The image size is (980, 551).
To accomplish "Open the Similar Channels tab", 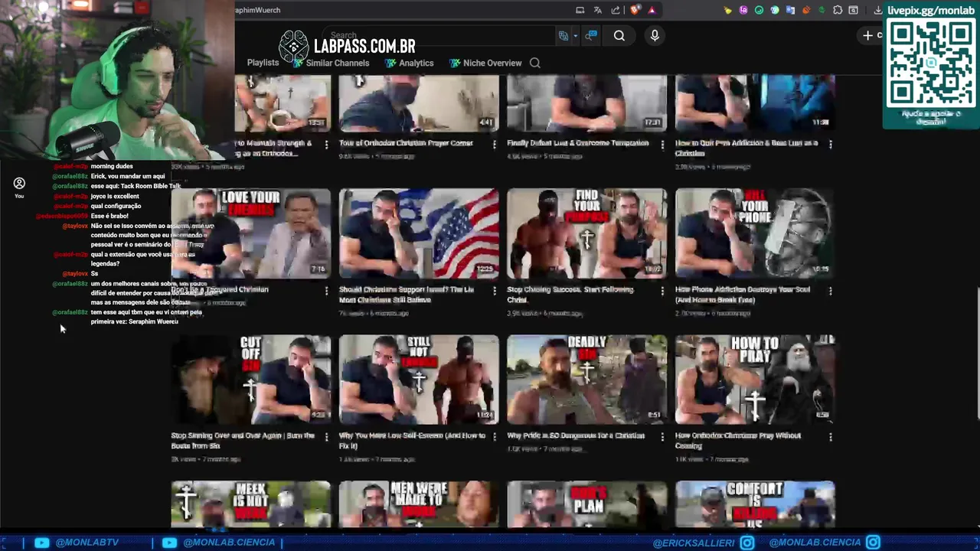I will [x=331, y=63].
